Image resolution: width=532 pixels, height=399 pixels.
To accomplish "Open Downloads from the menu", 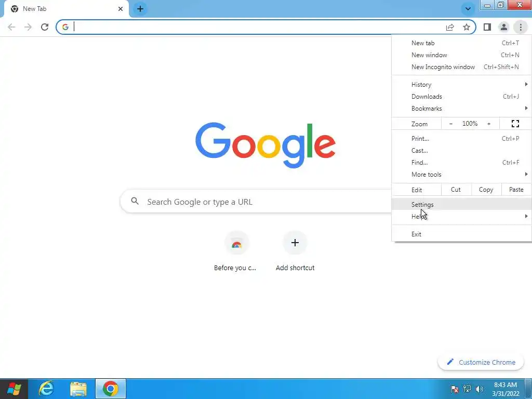I will click(x=461, y=97).
